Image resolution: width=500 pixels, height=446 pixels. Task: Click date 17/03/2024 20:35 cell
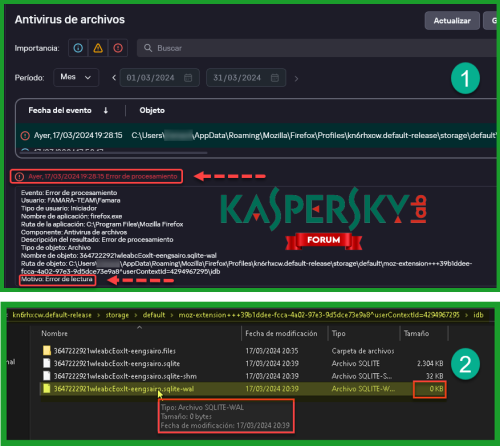tap(272, 351)
